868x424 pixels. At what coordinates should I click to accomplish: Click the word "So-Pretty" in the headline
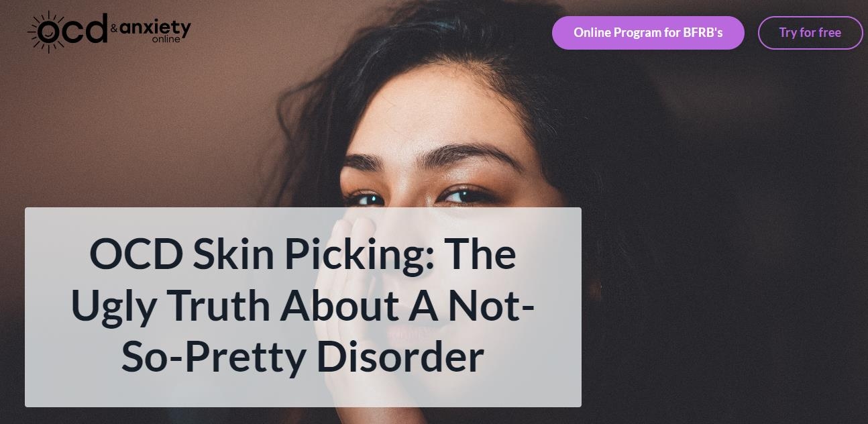click(x=213, y=358)
